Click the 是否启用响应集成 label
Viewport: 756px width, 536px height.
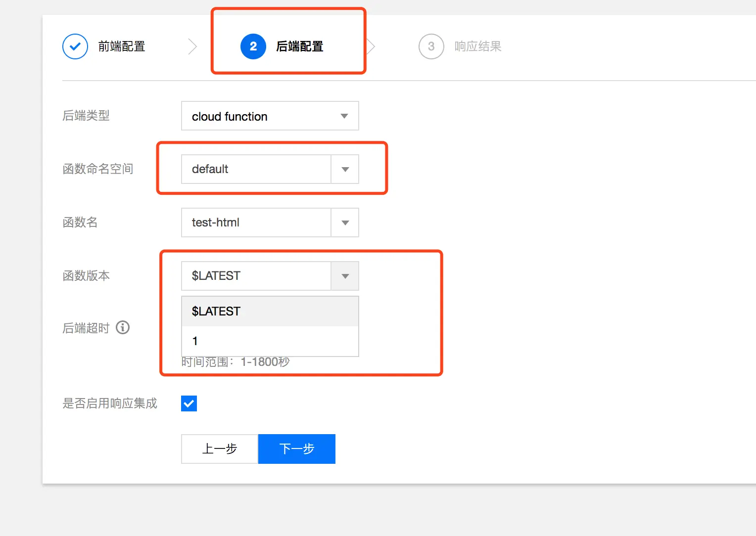[110, 403]
